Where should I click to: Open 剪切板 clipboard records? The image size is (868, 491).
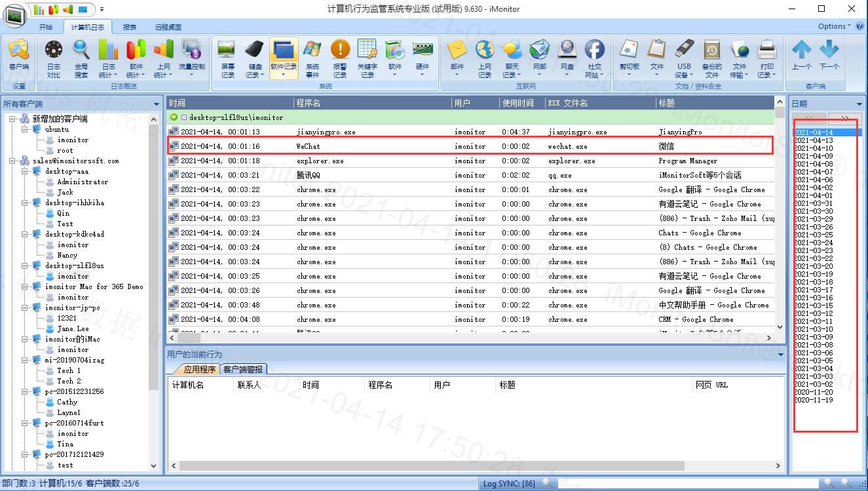630,59
